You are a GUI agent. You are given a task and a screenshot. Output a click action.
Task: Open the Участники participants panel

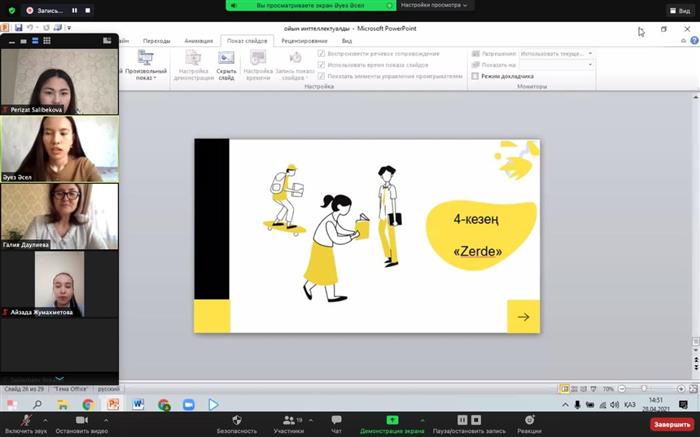pyautogui.click(x=288, y=421)
